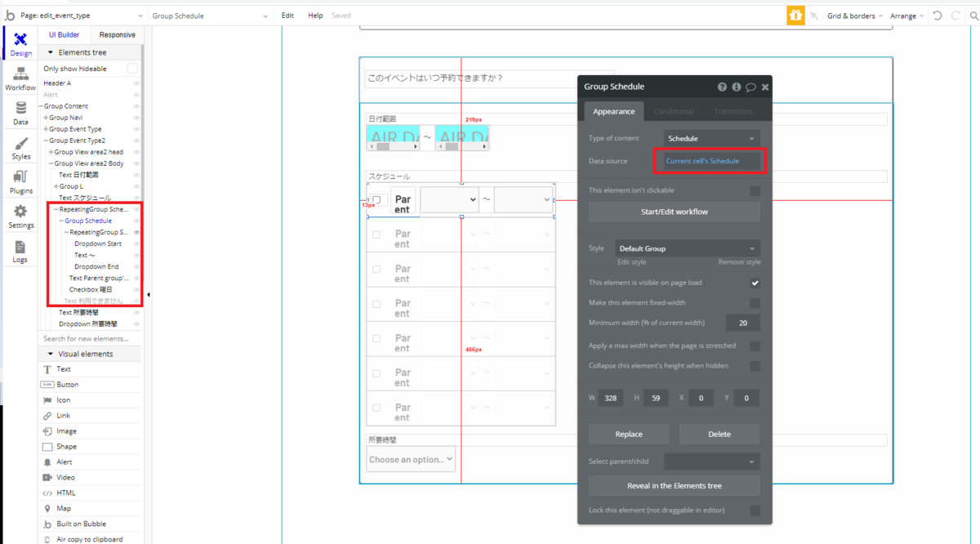The height and width of the screenshot is (544, 980).
Task: Add an Image visual element
Action: click(x=90, y=431)
